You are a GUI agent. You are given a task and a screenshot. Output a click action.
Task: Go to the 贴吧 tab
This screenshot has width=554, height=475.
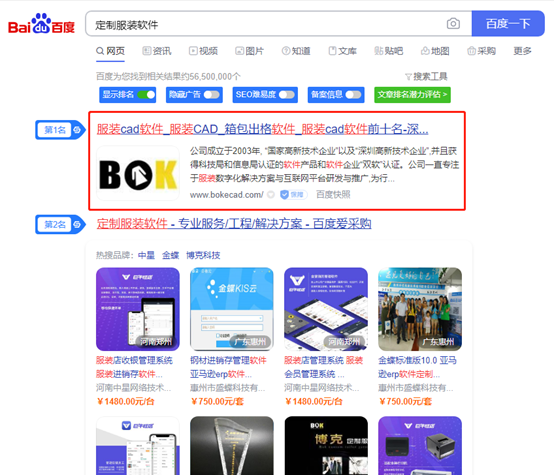click(389, 51)
